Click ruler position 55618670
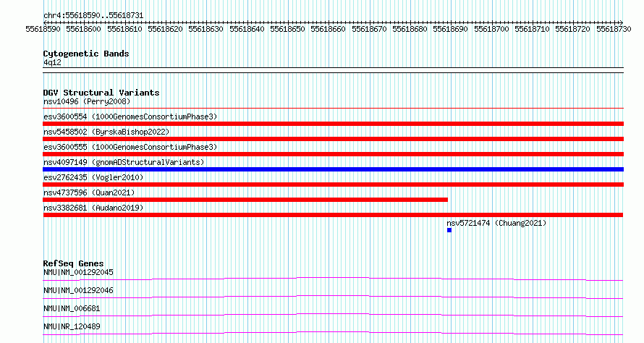 [x=369, y=29]
